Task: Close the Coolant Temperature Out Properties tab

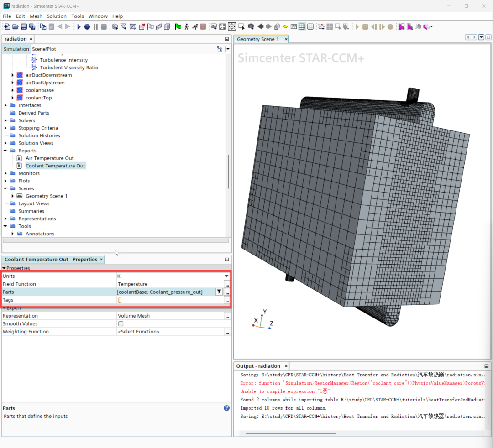Action: 101,260
